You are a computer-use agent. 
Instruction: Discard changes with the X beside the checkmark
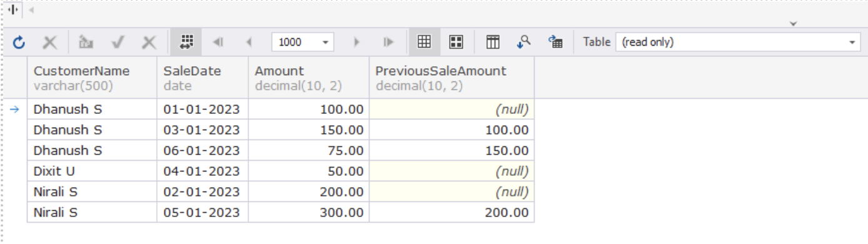point(149,43)
